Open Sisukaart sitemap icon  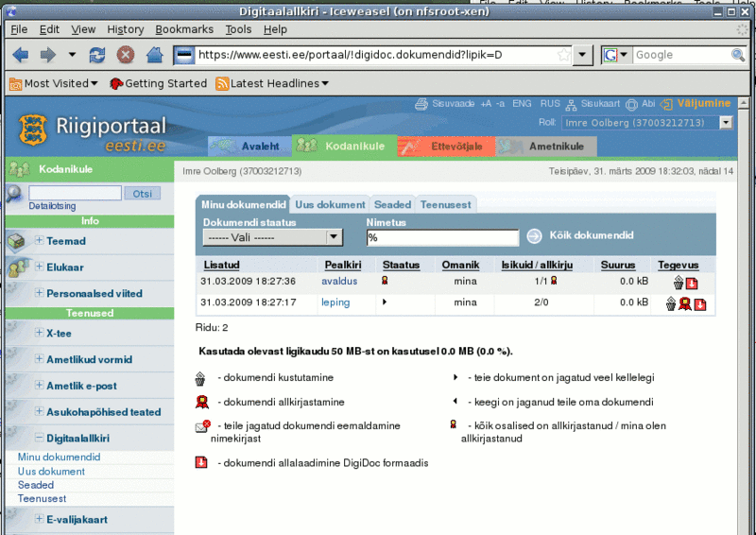[571, 104]
